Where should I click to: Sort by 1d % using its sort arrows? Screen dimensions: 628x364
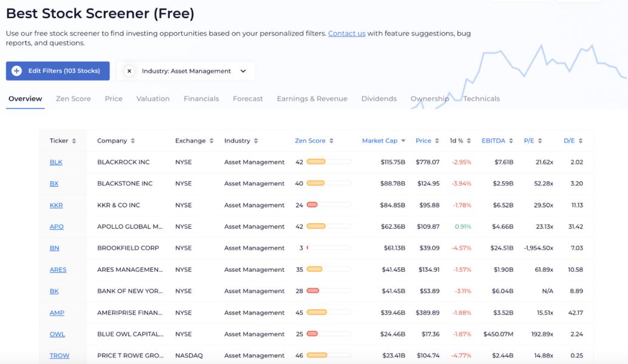pos(468,141)
